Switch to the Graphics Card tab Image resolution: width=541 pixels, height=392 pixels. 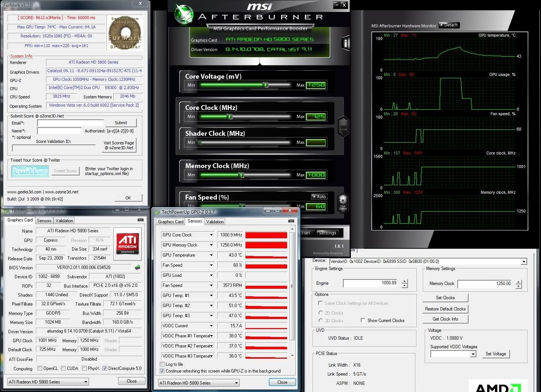170,221
